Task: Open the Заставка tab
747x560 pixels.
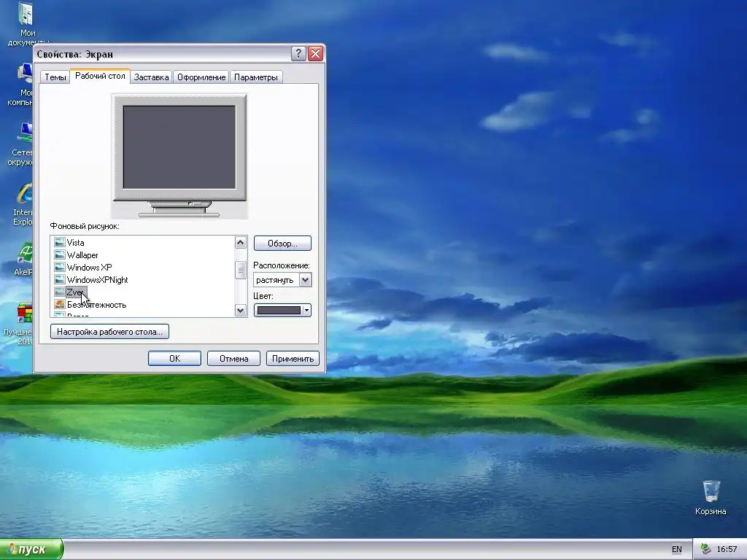Action: pos(151,77)
